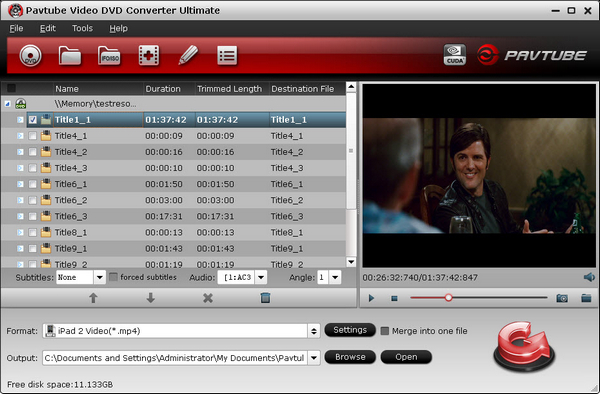Open the Subtitles dropdown
The height and width of the screenshot is (394, 600).
(99, 277)
